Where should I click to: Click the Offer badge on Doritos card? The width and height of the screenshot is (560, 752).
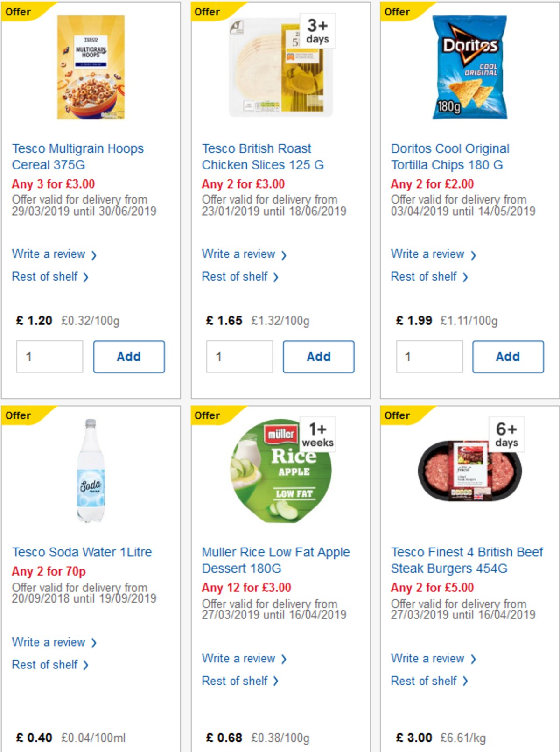pos(397,12)
